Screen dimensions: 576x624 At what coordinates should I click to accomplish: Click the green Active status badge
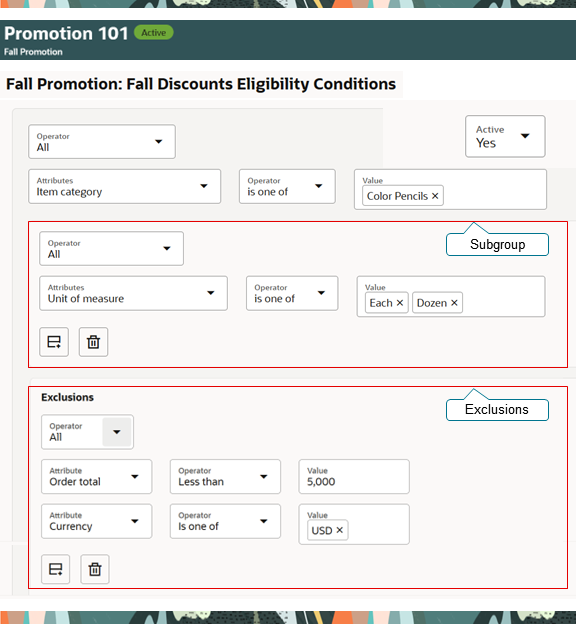[x=154, y=33]
